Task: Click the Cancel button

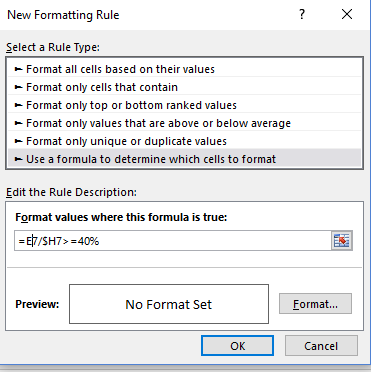Action: click(321, 346)
